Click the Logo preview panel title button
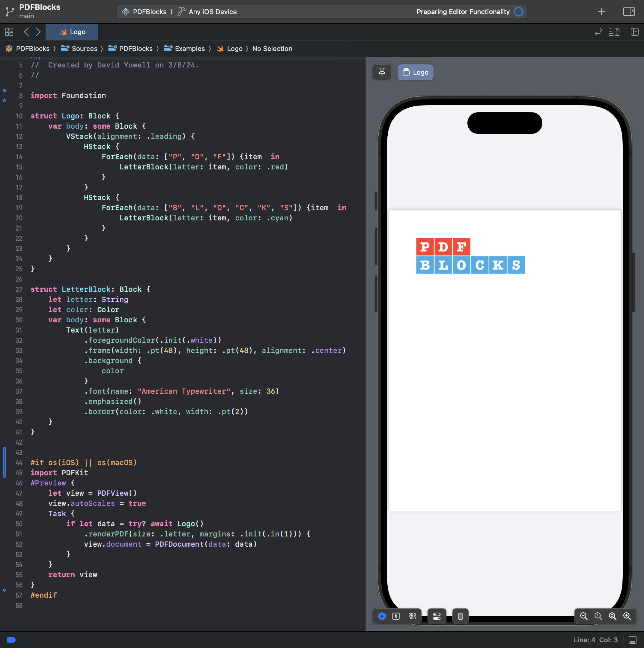644x648 pixels. [416, 72]
